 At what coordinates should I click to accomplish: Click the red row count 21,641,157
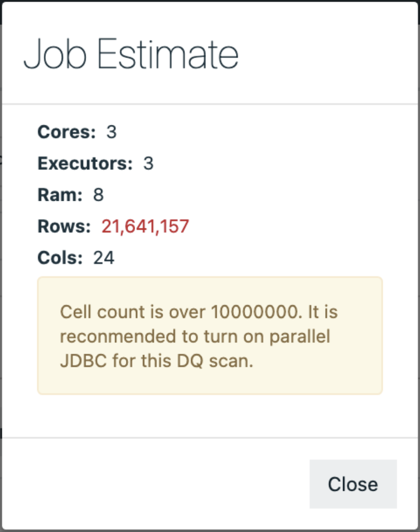pos(145,226)
